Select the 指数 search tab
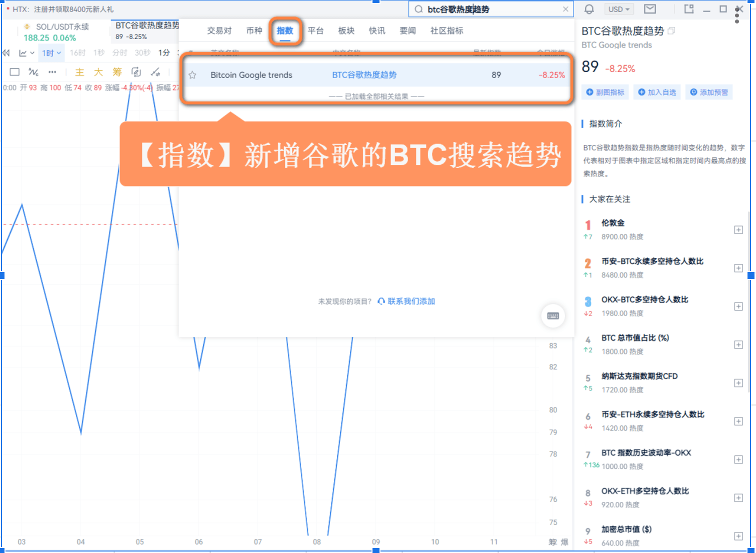Image resolution: width=756 pixels, height=553 pixels. pyautogui.click(x=285, y=31)
